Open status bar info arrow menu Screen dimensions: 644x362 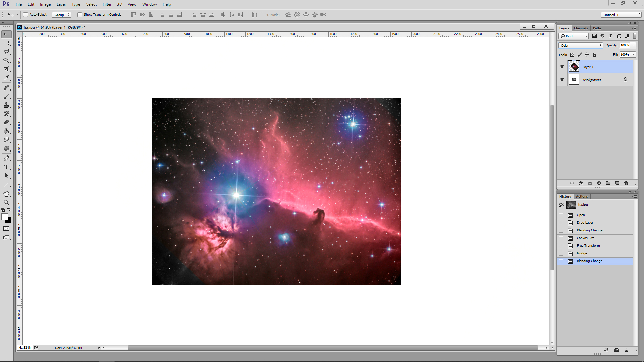point(99,348)
